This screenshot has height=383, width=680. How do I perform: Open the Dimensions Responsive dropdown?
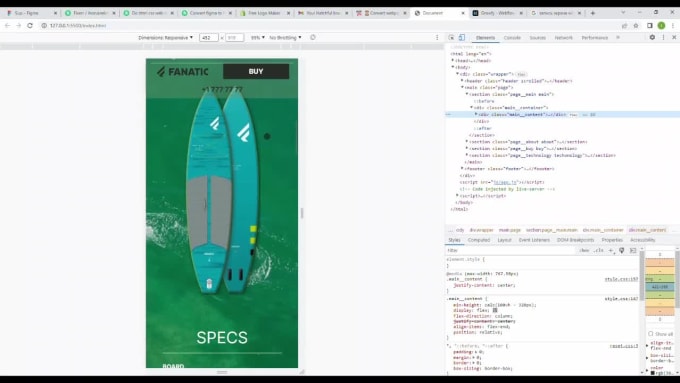coord(166,38)
